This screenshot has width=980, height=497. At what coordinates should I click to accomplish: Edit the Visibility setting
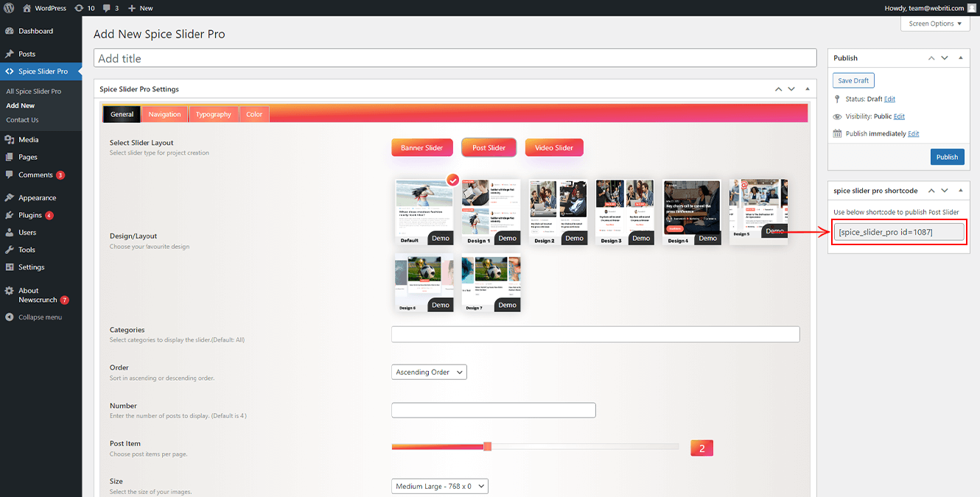click(899, 116)
